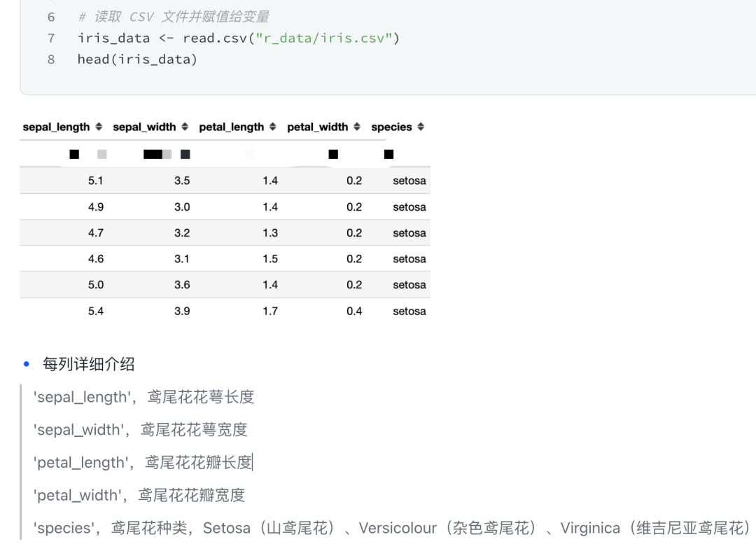Click the comment '# 读取 CSV 文件并赋值给变量'

pos(174,17)
